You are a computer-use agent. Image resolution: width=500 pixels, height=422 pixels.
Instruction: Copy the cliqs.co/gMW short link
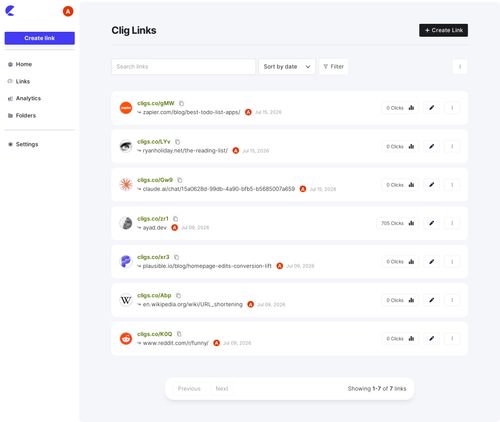(181, 103)
